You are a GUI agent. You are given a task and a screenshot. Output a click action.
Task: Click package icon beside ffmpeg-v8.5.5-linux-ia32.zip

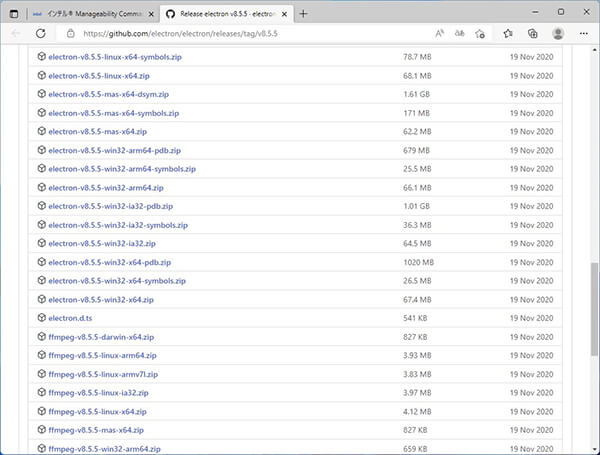point(42,393)
